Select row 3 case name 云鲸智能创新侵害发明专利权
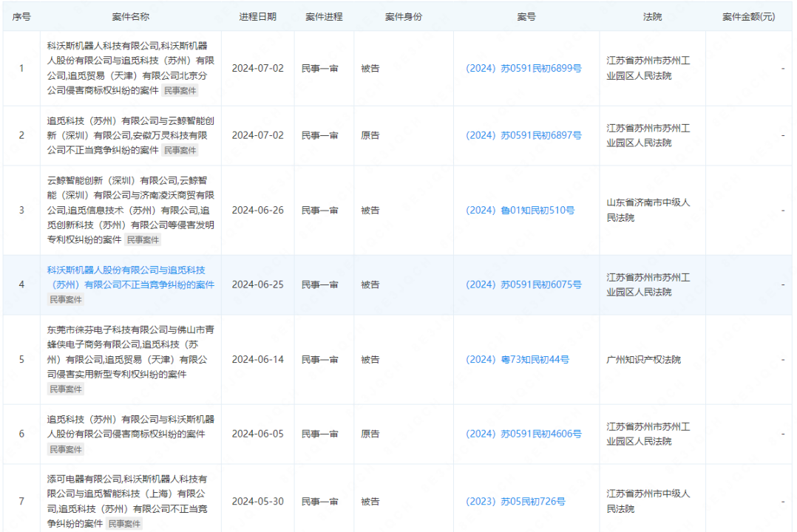 pyautogui.click(x=131, y=211)
